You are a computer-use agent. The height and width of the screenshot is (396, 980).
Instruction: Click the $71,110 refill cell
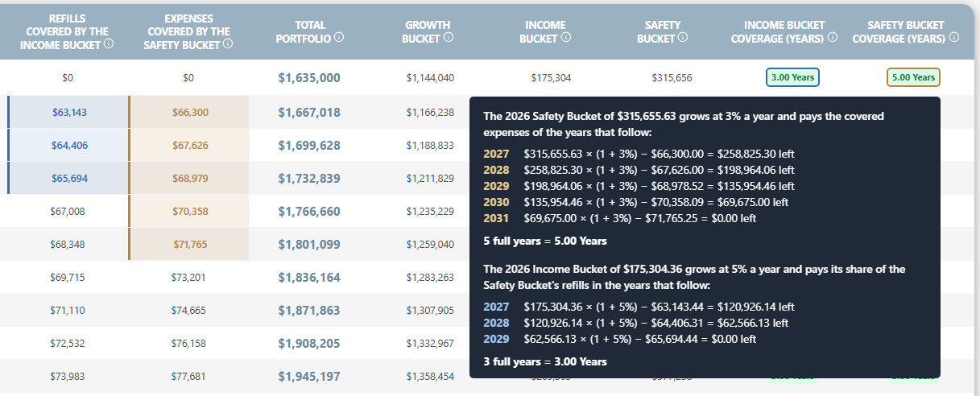point(67,310)
